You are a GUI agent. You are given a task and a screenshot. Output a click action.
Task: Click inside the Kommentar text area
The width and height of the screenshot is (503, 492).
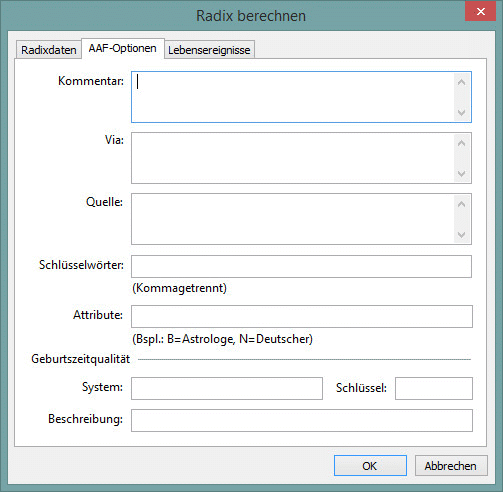pyautogui.click(x=293, y=97)
